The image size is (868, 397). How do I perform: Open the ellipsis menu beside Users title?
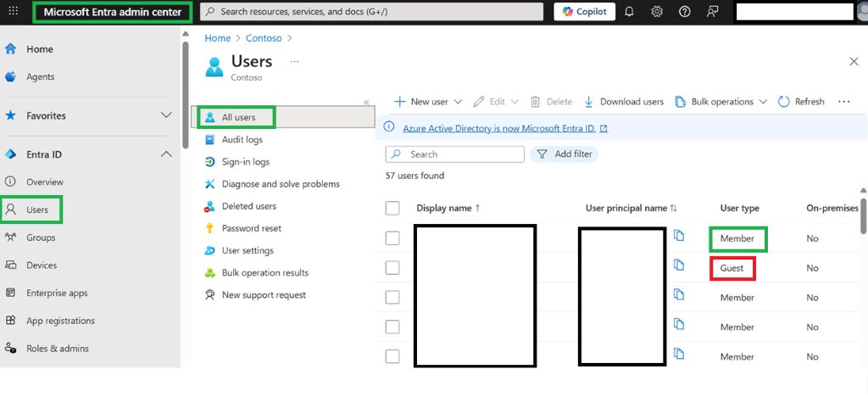click(x=294, y=61)
